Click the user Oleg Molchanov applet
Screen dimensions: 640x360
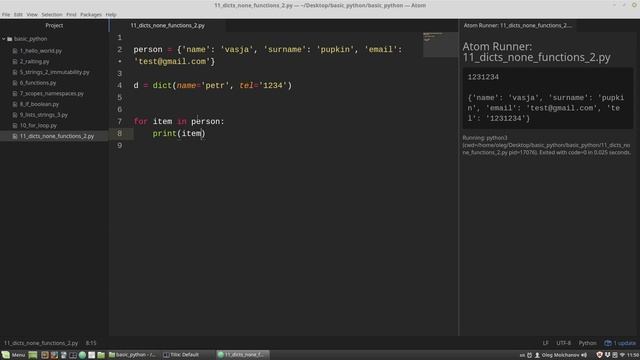point(557,355)
